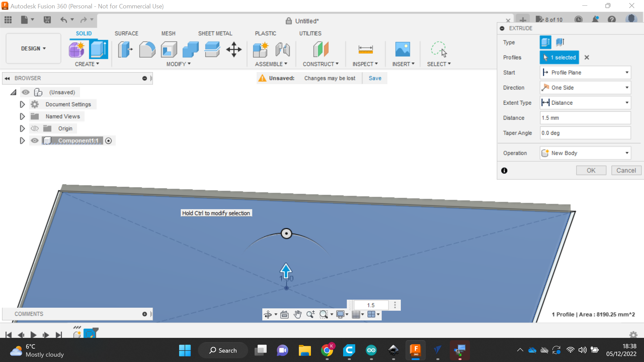Confirm the extrude with OK

coord(591,170)
